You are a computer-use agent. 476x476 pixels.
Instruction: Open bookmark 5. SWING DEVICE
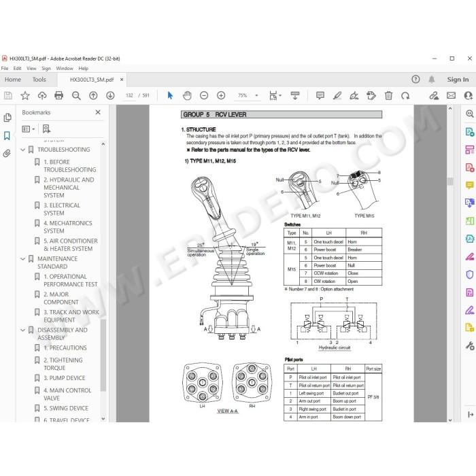(x=66, y=408)
